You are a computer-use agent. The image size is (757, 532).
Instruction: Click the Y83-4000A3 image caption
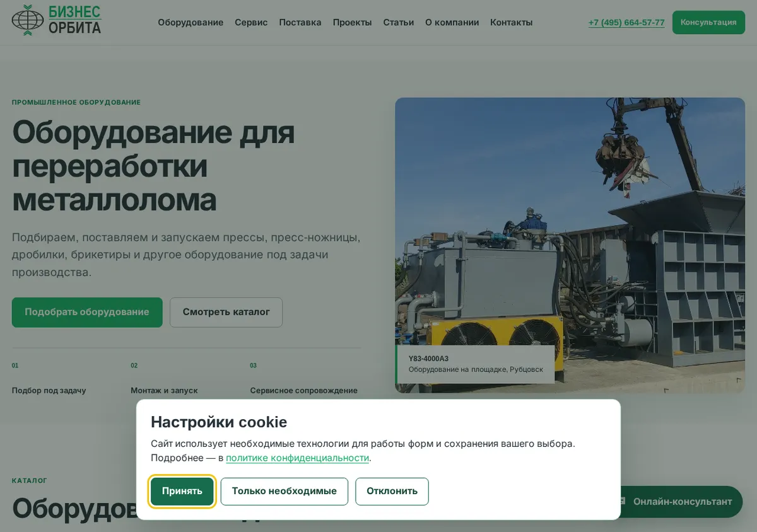[x=475, y=364]
